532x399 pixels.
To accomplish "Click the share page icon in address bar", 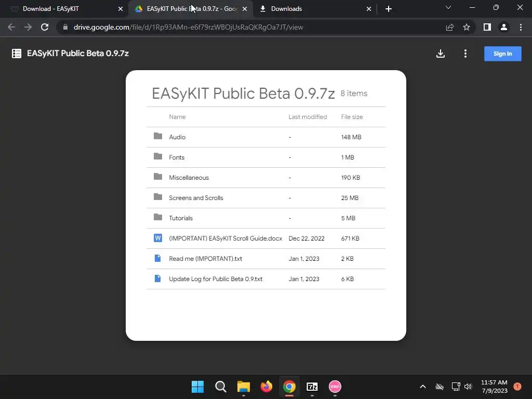I will (x=450, y=27).
